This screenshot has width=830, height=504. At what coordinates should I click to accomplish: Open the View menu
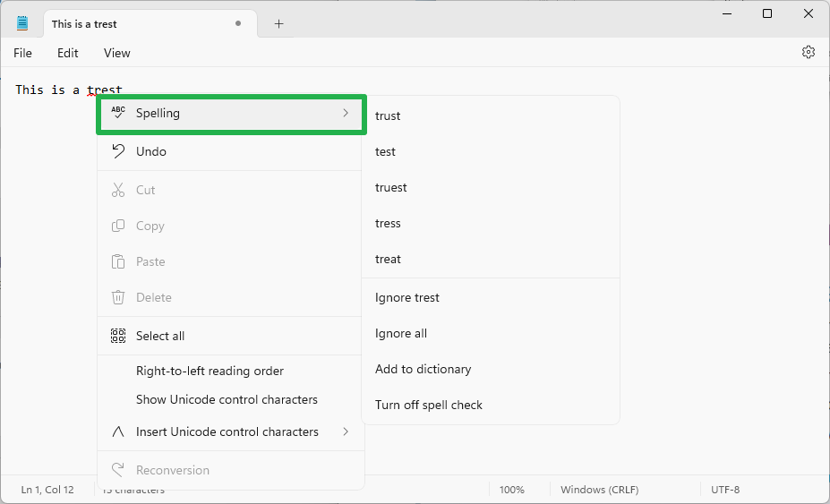(x=117, y=53)
